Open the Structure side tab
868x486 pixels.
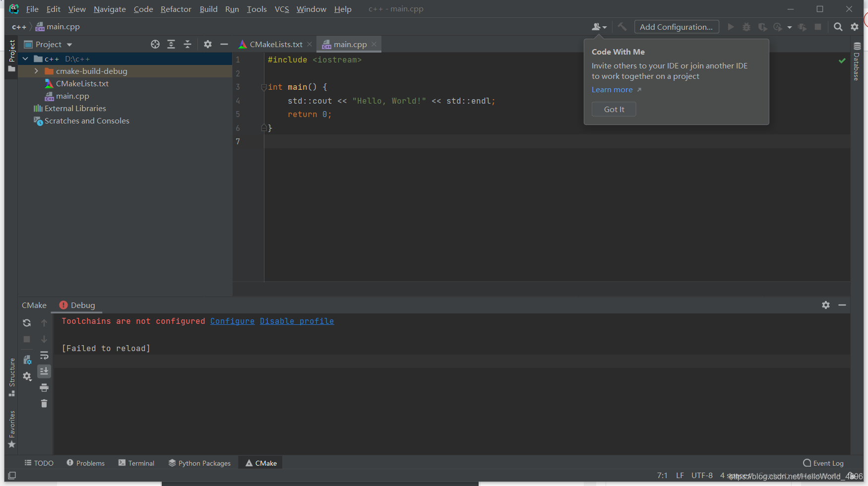coord(12,377)
